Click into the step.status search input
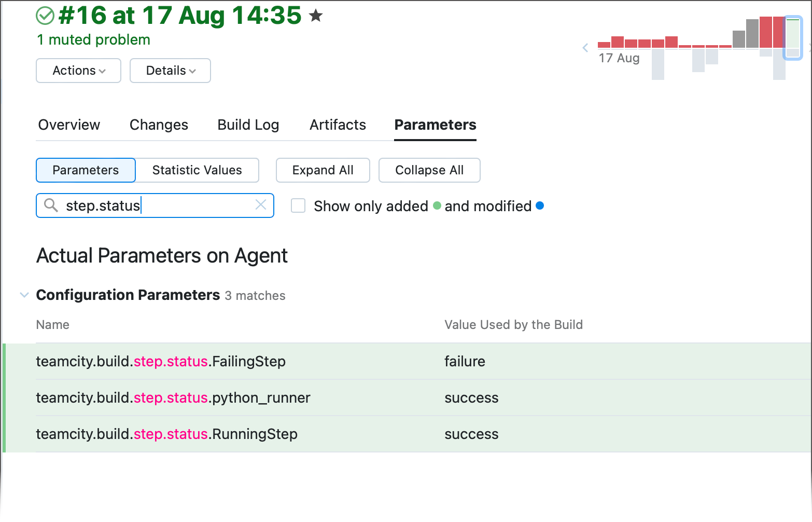 tap(156, 206)
